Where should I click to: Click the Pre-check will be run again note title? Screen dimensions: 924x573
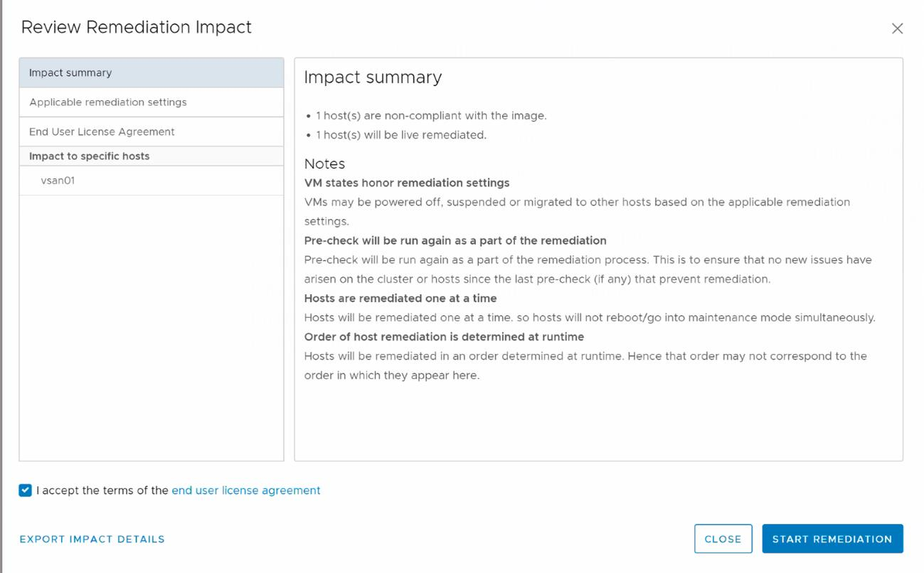click(x=455, y=240)
